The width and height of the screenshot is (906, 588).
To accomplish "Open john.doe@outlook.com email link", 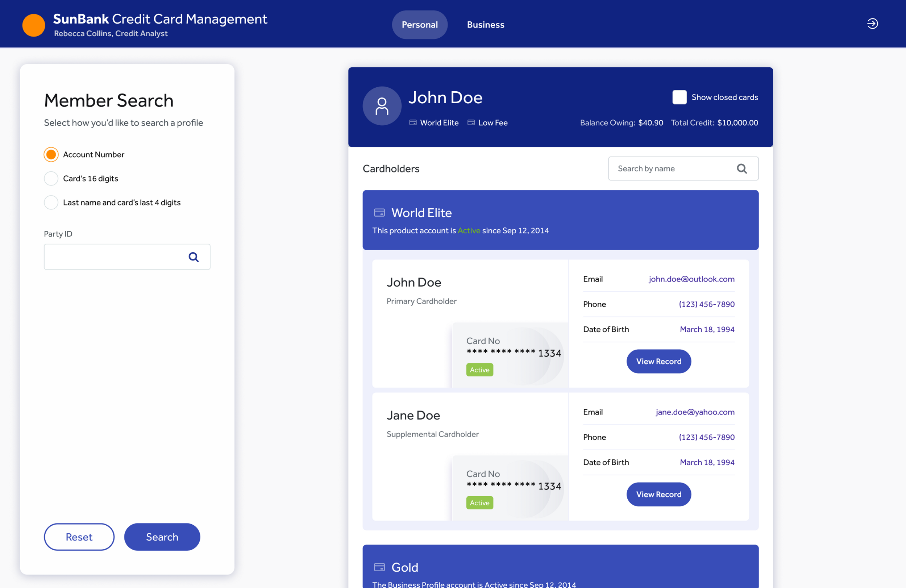I will tap(691, 279).
